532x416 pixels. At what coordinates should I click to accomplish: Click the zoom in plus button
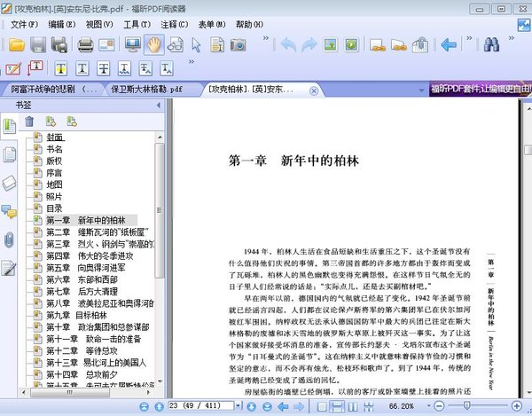[516, 406]
